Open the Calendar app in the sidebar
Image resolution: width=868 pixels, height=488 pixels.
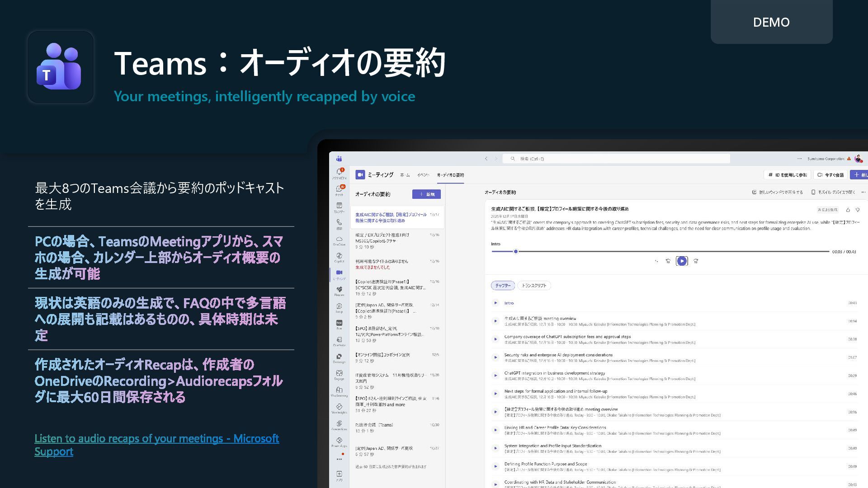click(x=339, y=206)
